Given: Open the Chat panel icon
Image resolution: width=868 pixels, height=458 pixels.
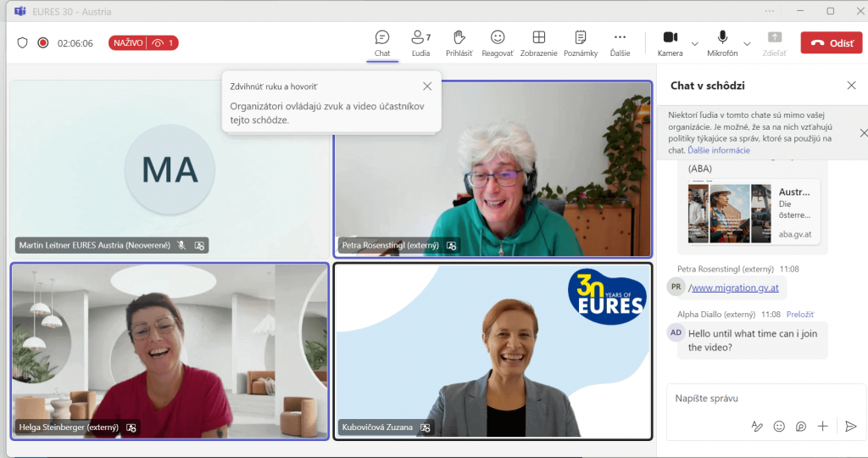Looking at the screenshot, I should 382,42.
